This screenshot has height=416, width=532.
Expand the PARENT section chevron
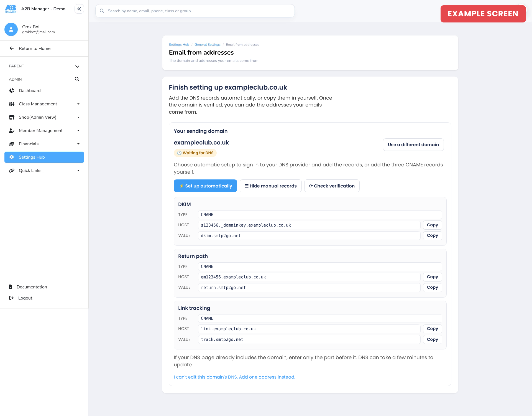click(77, 66)
